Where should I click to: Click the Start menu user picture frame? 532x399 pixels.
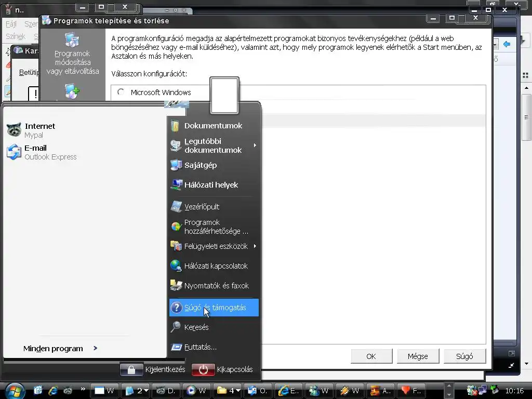click(224, 96)
